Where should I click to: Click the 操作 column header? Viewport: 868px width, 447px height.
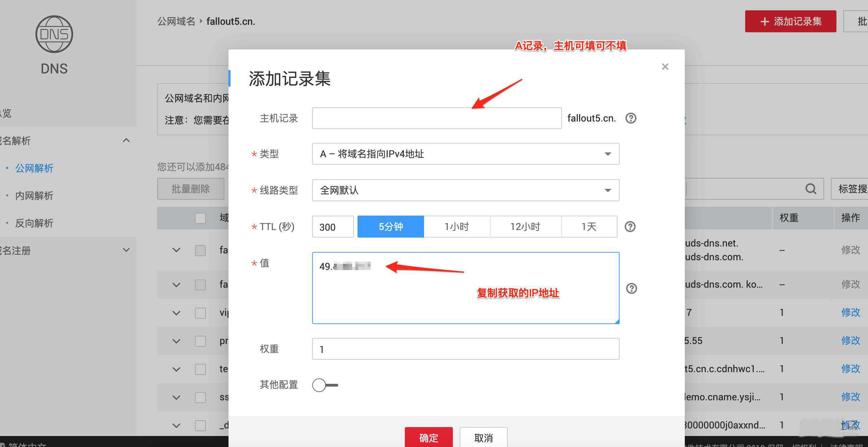pos(851,218)
